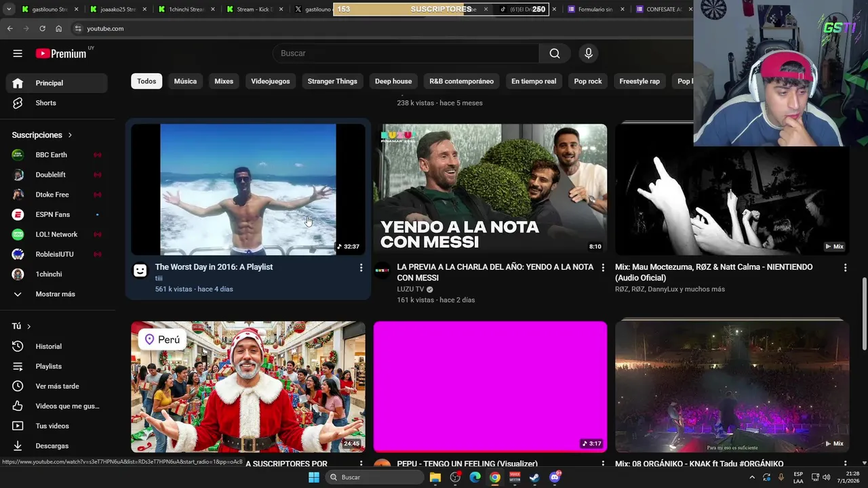Open File Explorer from the taskbar

point(435,477)
